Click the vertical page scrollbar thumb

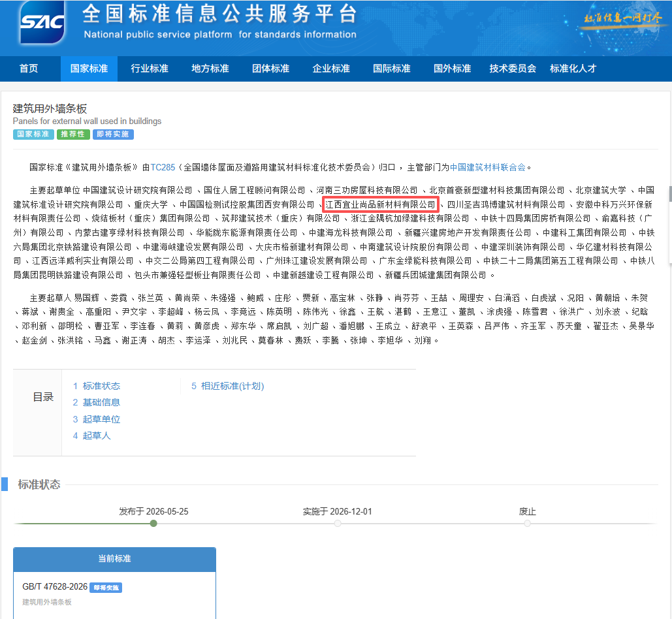670,194
